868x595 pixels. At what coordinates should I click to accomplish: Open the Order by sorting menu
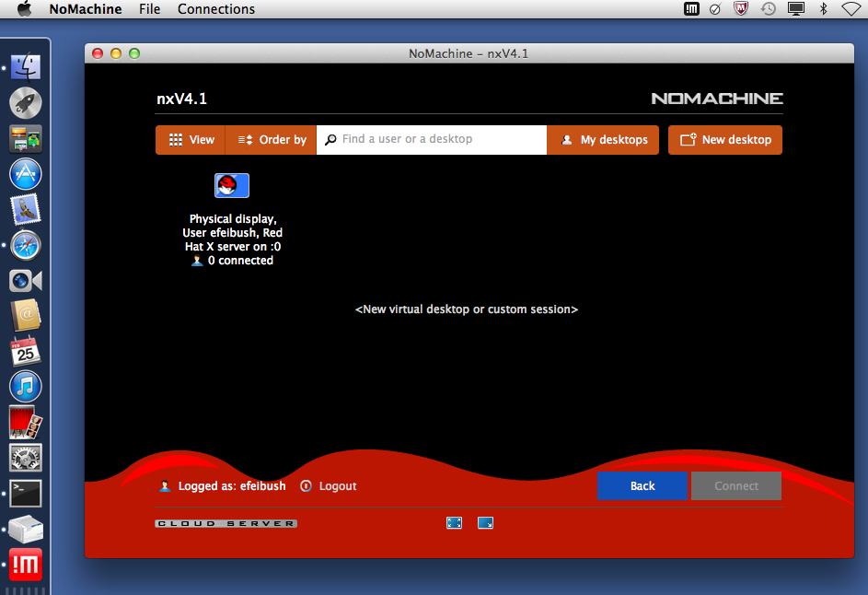(272, 140)
